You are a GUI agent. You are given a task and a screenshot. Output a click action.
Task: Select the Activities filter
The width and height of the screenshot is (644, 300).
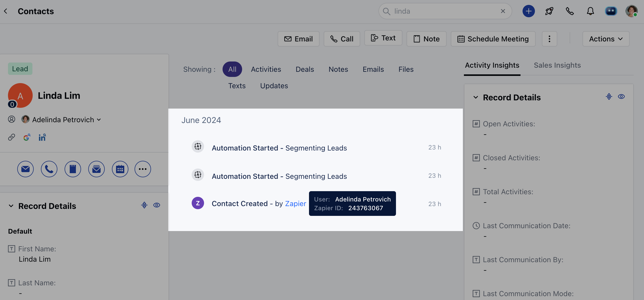pos(266,69)
